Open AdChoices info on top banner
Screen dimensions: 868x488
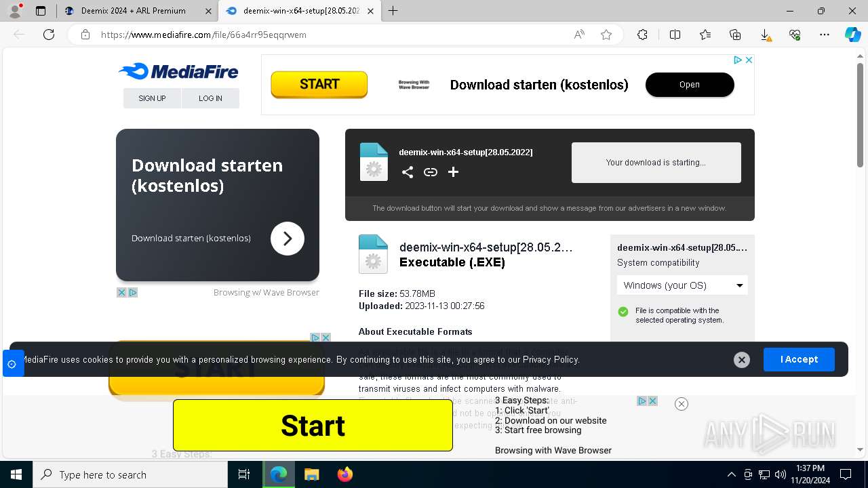click(738, 60)
